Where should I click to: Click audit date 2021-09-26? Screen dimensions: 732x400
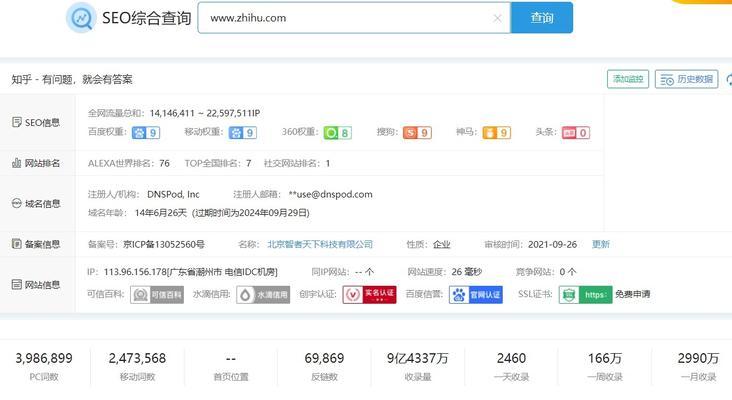coord(552,244)
